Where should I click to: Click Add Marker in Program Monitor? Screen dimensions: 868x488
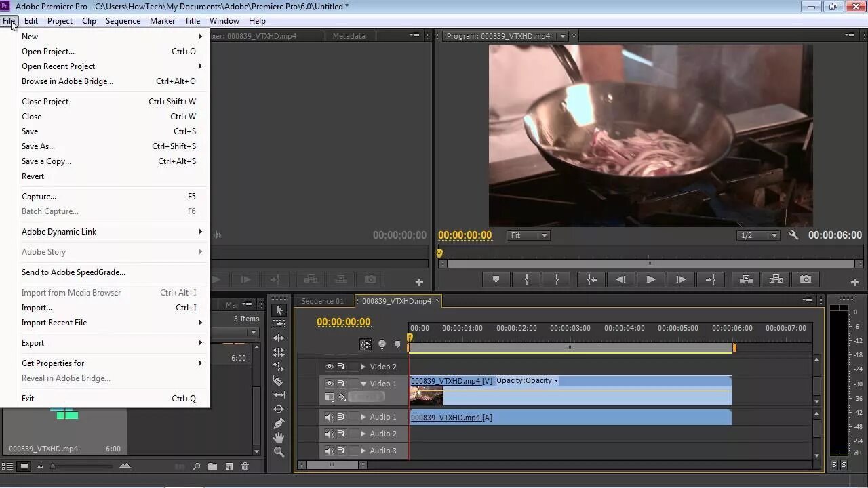click(x=496, y=279)
